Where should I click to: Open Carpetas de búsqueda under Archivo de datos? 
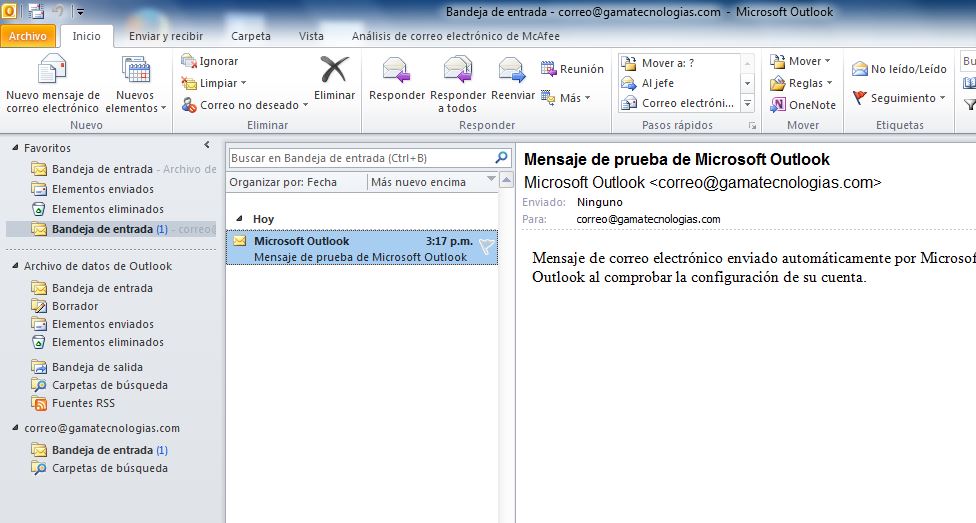click(110, 385)
